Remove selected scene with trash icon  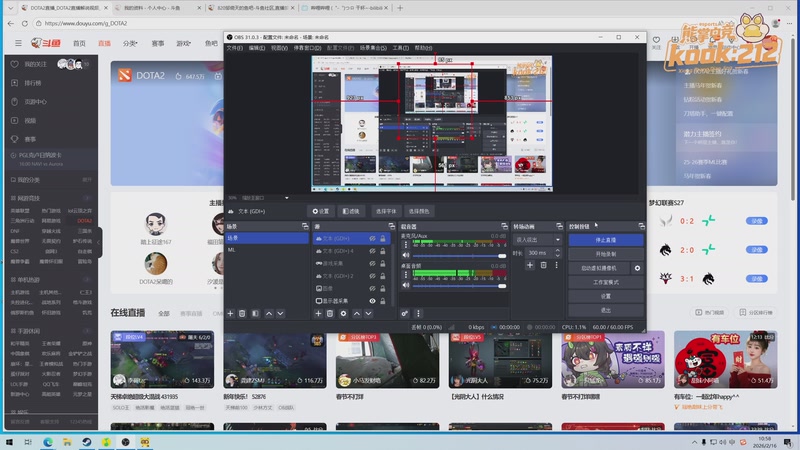[242, 313]
